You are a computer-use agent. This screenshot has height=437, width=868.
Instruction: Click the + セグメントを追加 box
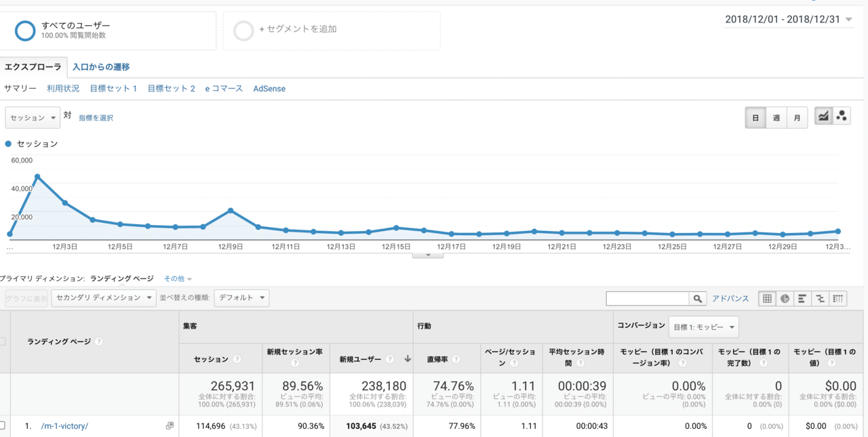tap(332, 30)
